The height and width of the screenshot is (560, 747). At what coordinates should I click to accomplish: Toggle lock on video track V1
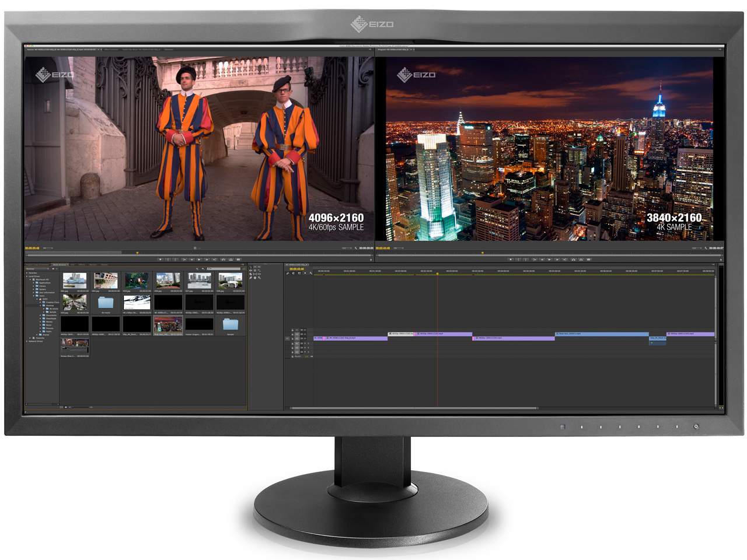point(292,338)
